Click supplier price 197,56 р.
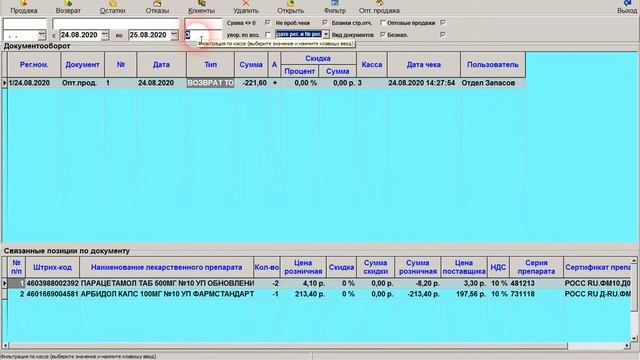 point(464,294)
